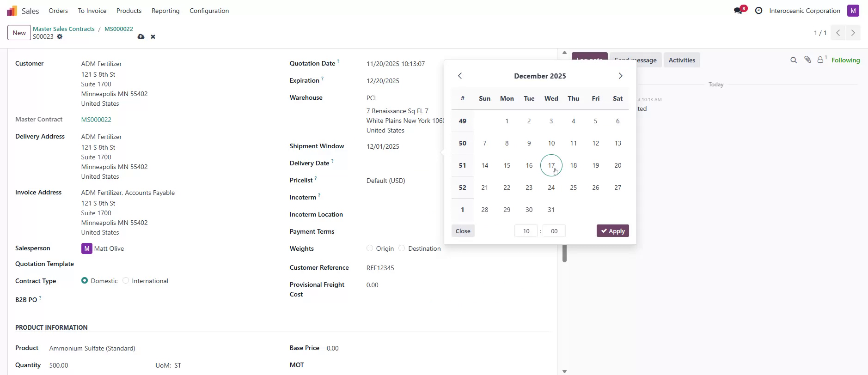
Task: Show B2B PO help tooltip question mark
Action: pos(40,298)
